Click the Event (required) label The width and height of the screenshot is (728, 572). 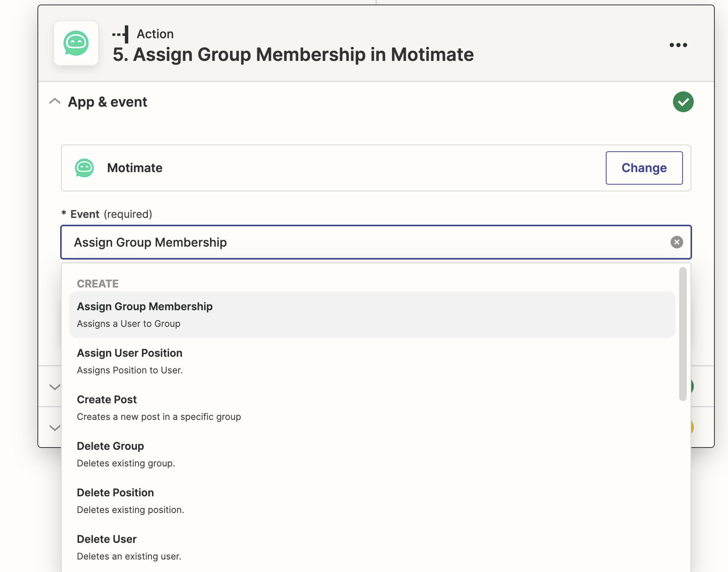[107, 214]
